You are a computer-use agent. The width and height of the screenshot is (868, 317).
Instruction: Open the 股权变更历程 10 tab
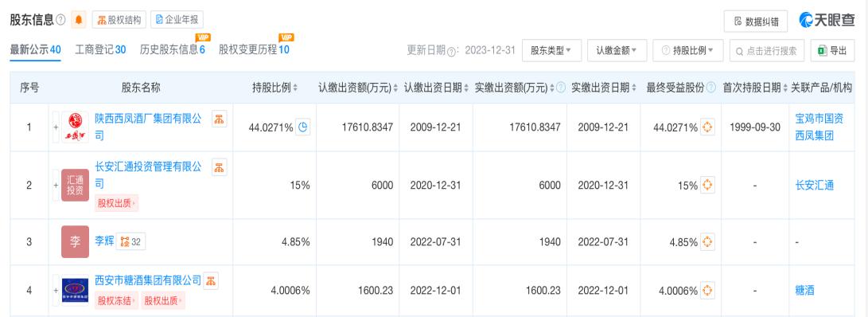click(x=254, y=50)
